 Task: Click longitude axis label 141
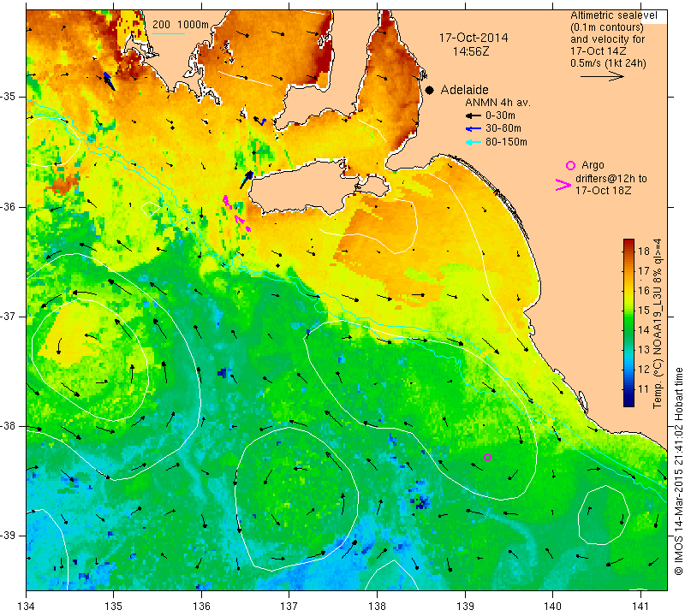(x=640, y=606)
